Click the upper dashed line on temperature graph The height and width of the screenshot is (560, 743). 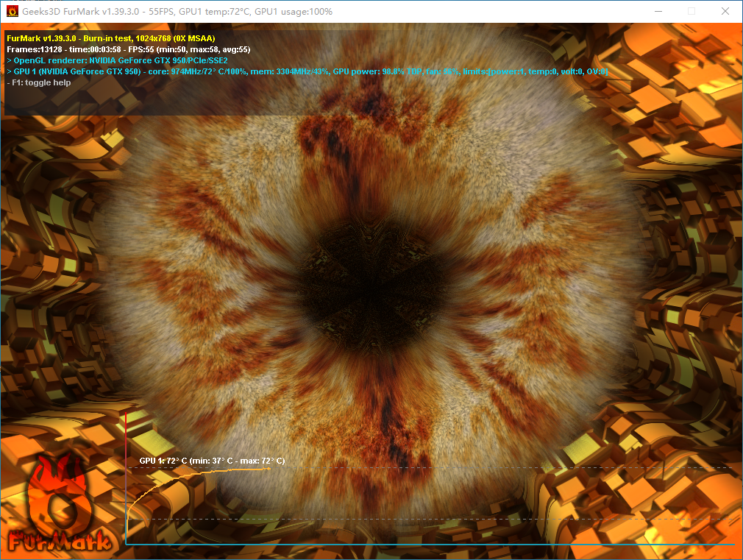pyautogui.click(x=515, y=467)
